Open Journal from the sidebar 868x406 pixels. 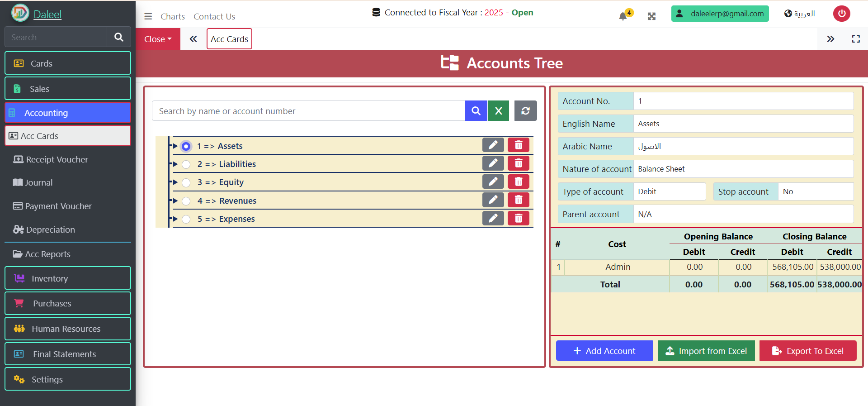pyautogui.click(x=68, y=182)
